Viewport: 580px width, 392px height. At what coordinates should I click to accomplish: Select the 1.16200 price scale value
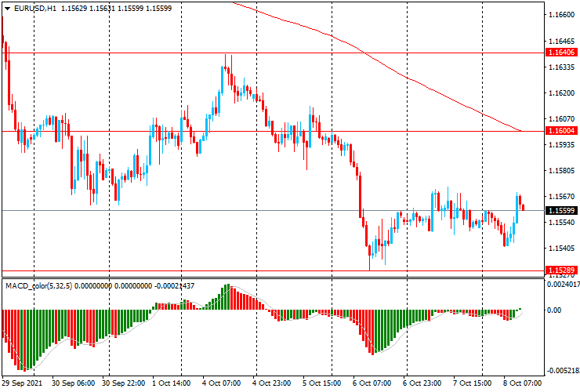tap(562, 93)
